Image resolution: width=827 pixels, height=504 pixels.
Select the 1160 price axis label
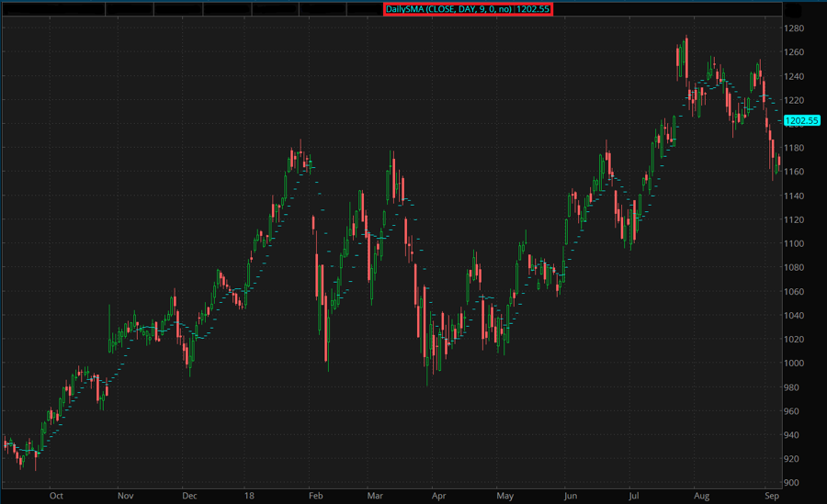coord(794,172)
